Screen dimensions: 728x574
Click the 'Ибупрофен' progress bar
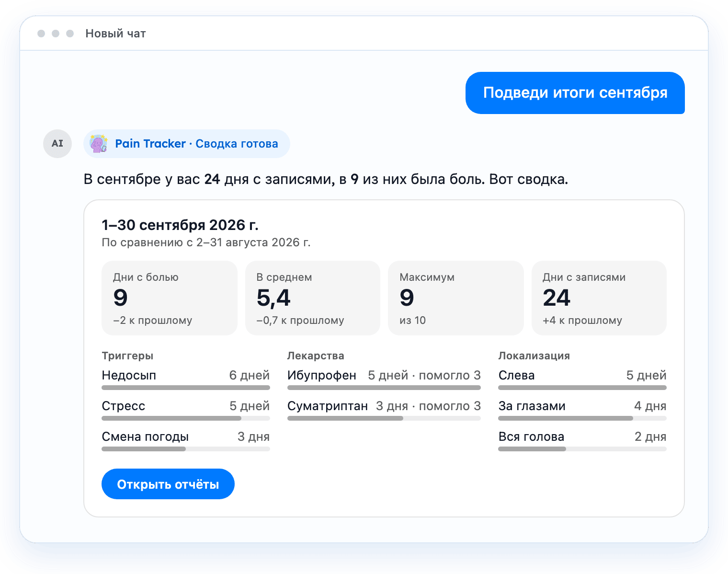click(x=384, y=388)
